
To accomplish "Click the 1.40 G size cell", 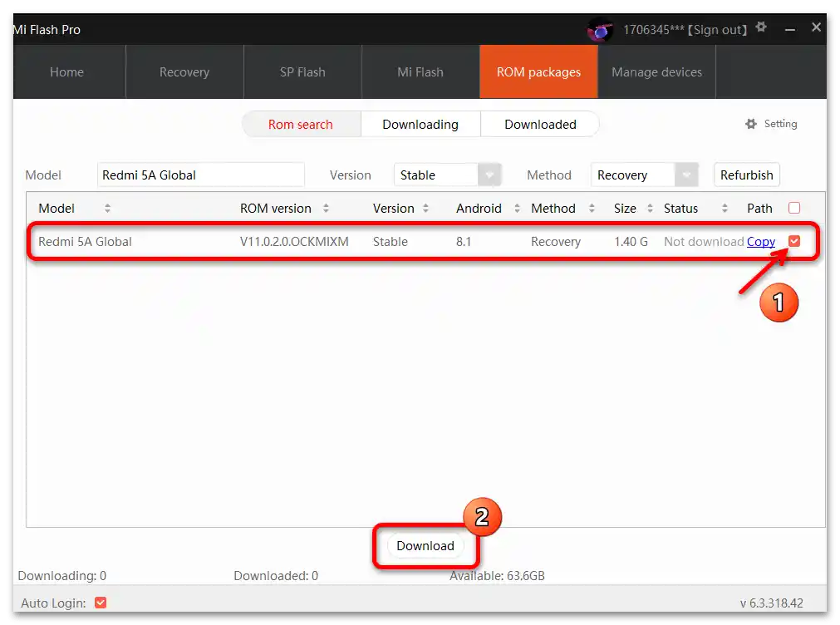I will [631, 242].
